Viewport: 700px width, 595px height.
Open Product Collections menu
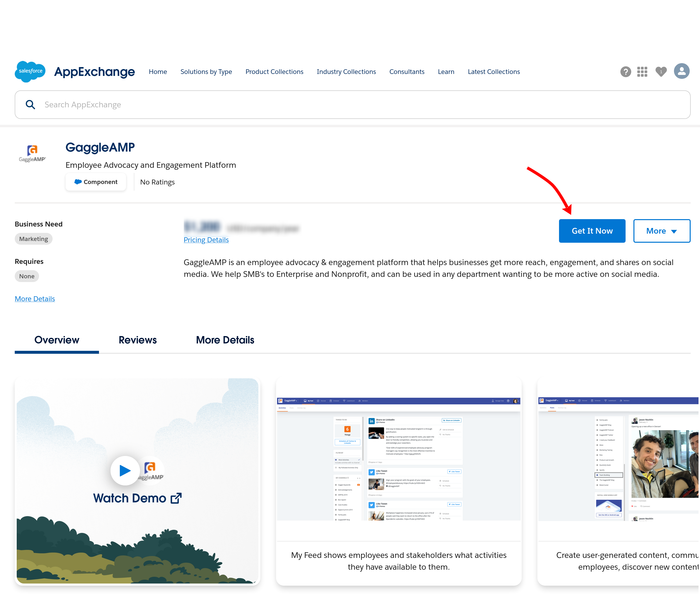click(274, 72)
